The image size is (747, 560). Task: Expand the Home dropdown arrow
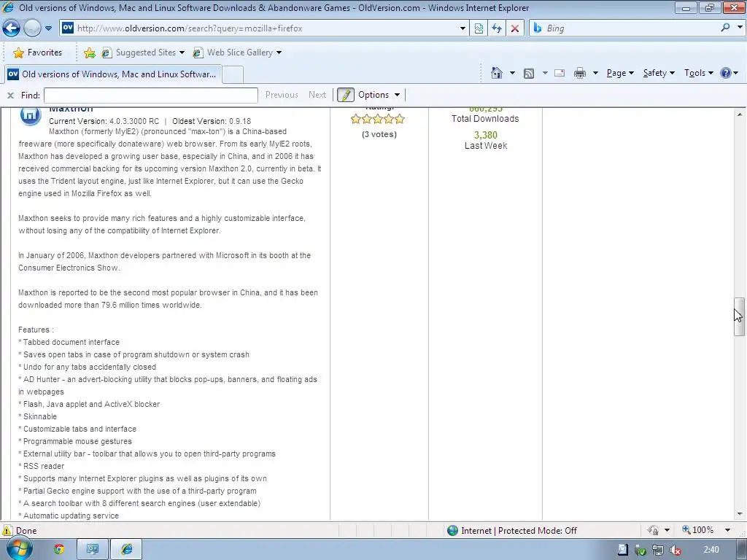[512, 73]
